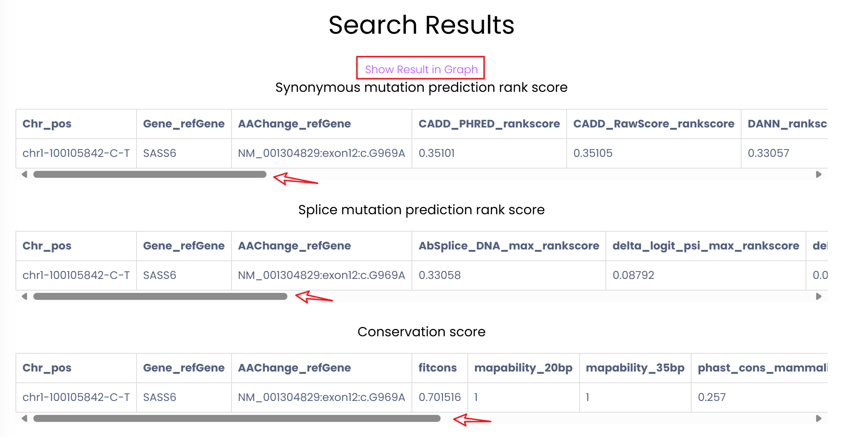
Task: Click mapability_35bp column header
Action: click(x=635, y=368)
